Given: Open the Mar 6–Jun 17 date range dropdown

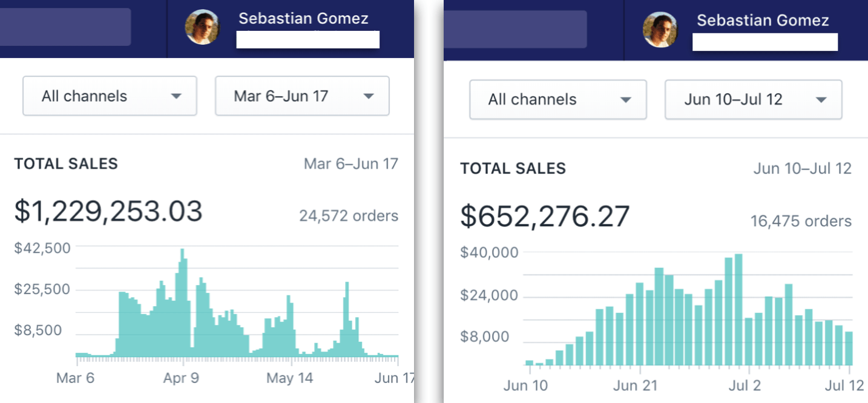Looking at the screenshot, I should (x=302, y=96).
